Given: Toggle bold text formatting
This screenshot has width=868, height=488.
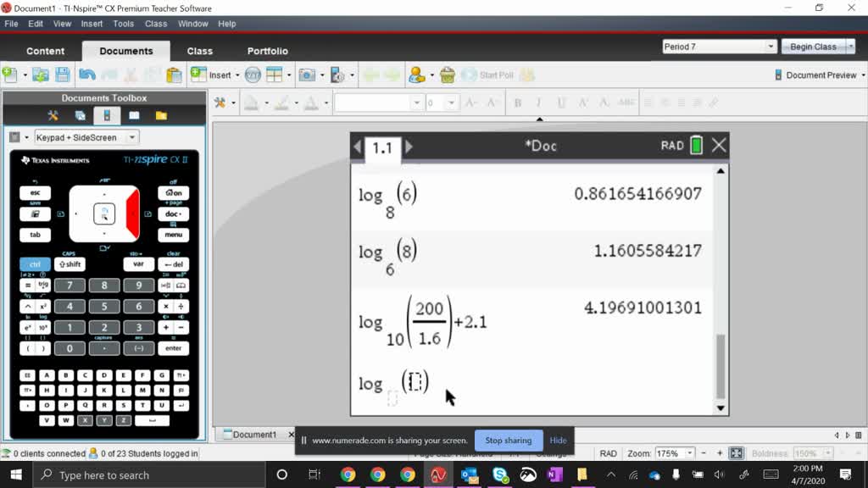Looking at the screenshot, I should point(517,103).
